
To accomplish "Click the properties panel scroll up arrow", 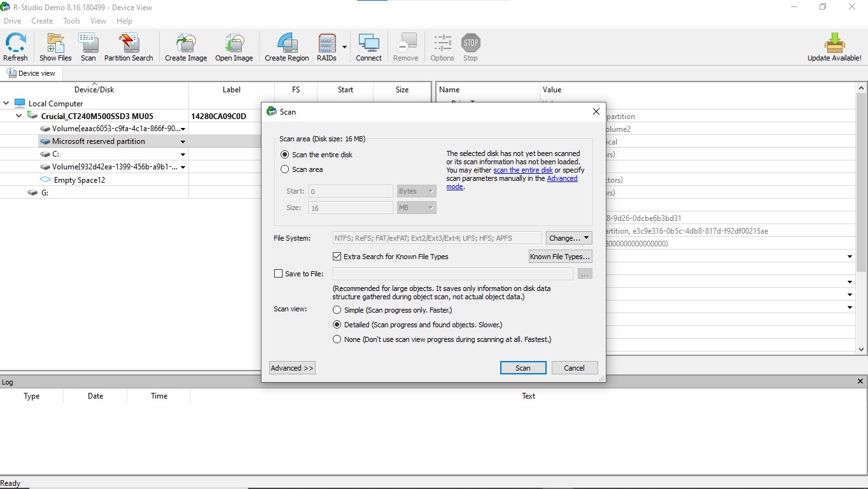I will (862, 87).
